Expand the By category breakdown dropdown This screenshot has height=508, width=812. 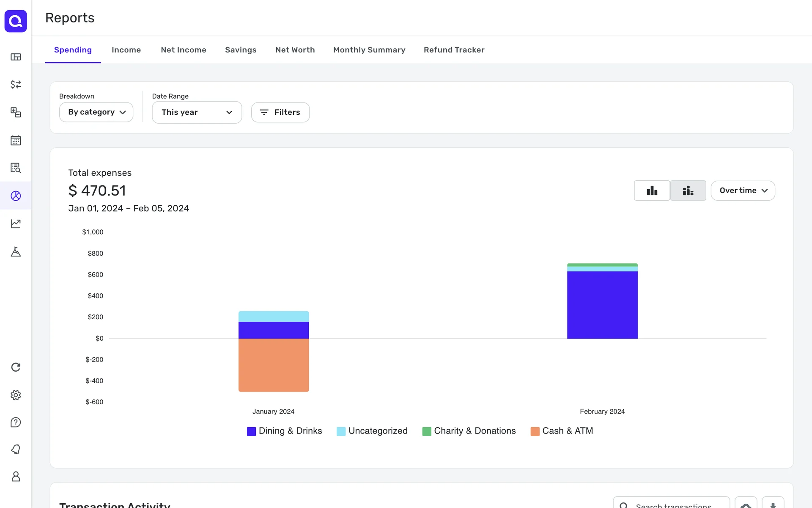point(96,112)
